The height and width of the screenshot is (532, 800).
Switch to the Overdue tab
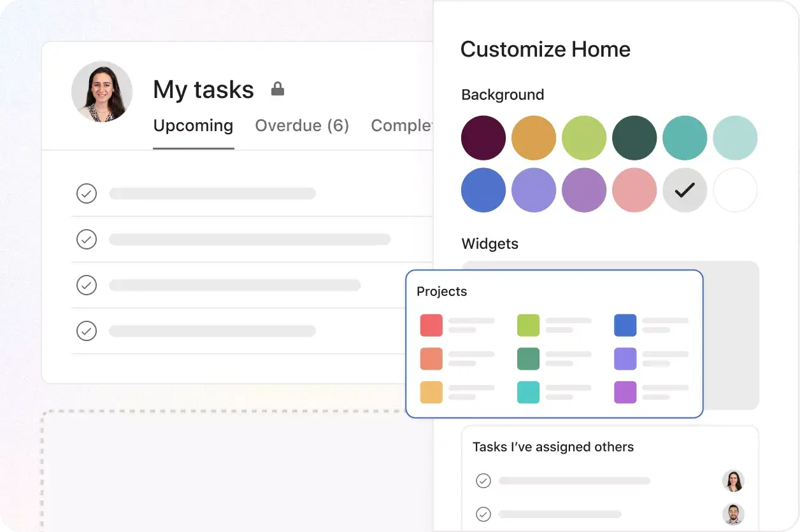tap(302, 126)
